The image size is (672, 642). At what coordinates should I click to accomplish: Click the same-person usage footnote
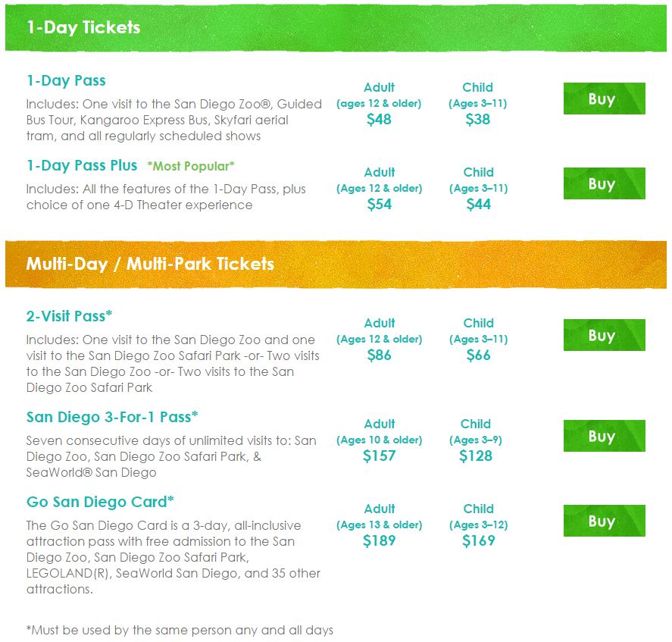click(180, 630)
